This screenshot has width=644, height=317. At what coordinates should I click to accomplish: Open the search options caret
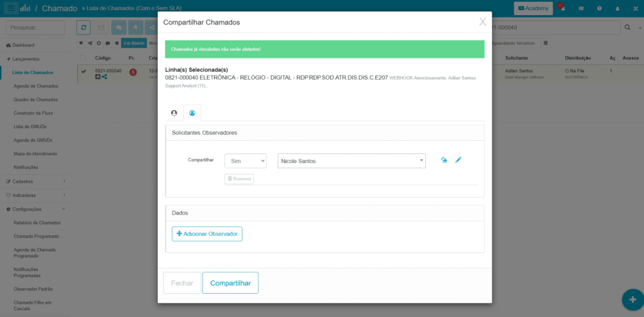[640, 28]
